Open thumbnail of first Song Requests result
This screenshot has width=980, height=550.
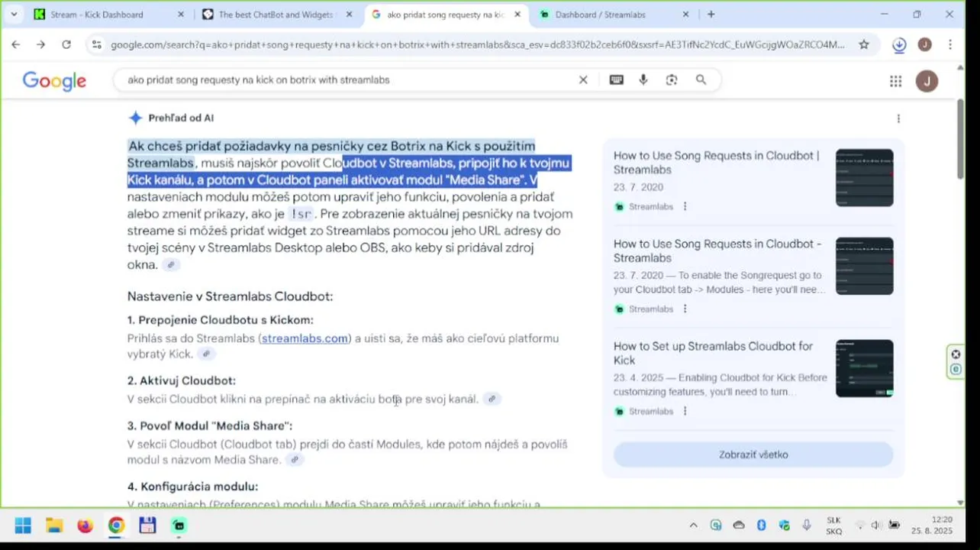(x=864, y=178)
